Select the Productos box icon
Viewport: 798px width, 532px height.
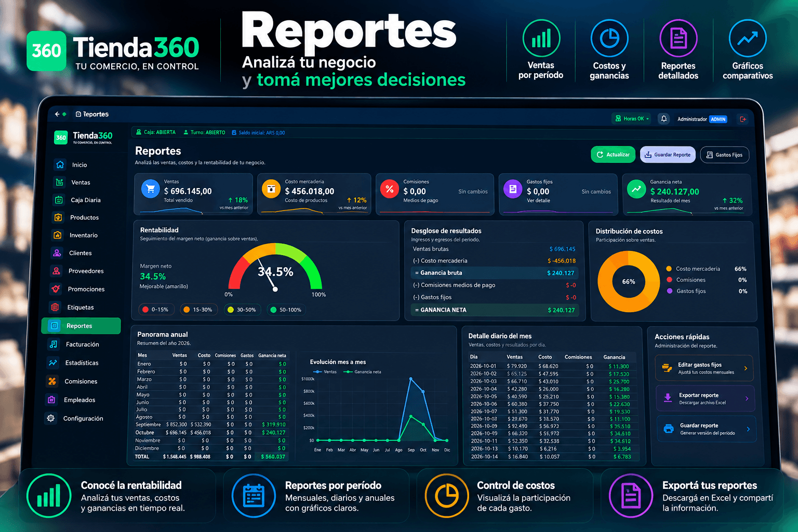coord(59,218)
